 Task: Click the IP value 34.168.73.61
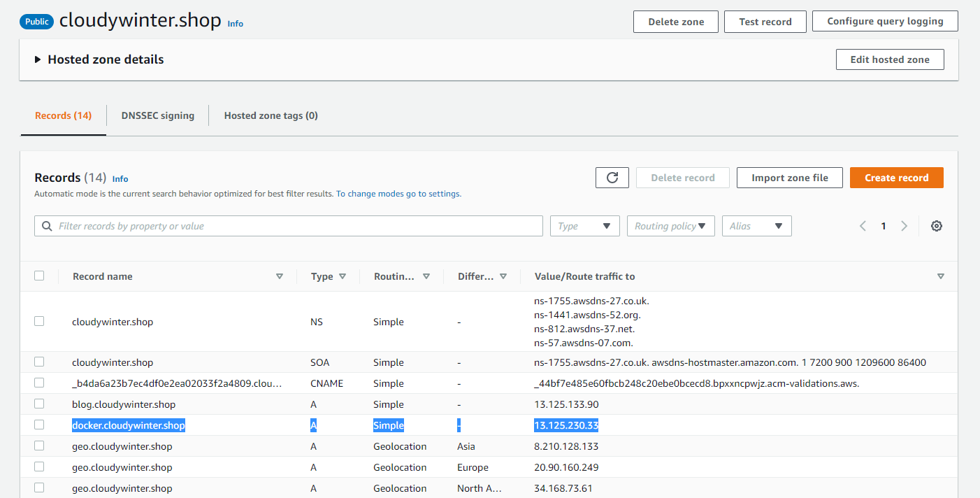(563, 488)
